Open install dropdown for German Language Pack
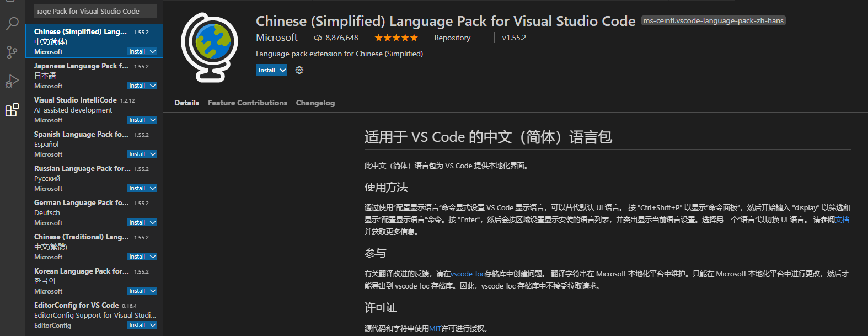 (153, 222)
